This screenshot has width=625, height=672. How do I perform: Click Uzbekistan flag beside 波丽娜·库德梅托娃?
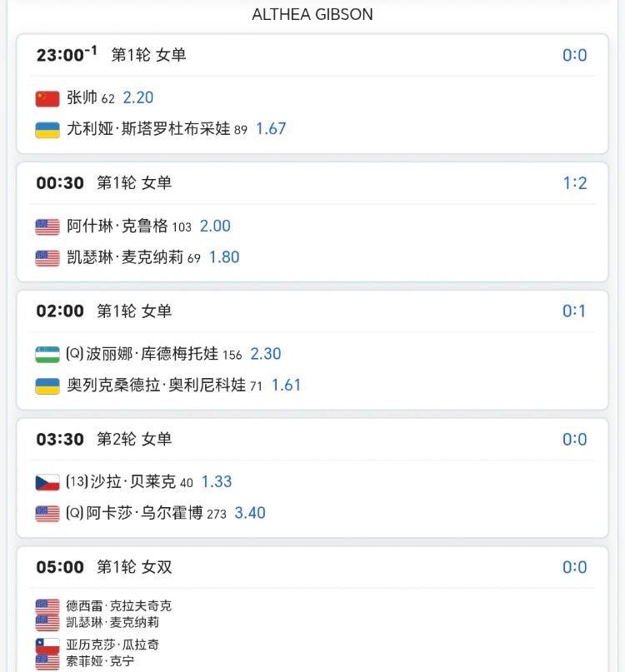[47, 355]
